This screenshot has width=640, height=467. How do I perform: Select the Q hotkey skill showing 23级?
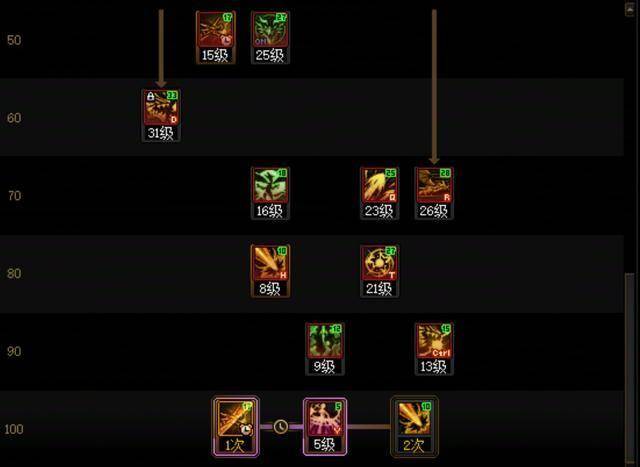coord(380,193)
